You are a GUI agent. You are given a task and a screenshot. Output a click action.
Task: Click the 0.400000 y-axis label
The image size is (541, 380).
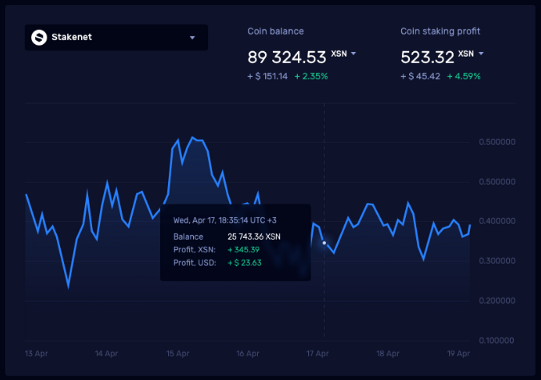coord(497,221)
